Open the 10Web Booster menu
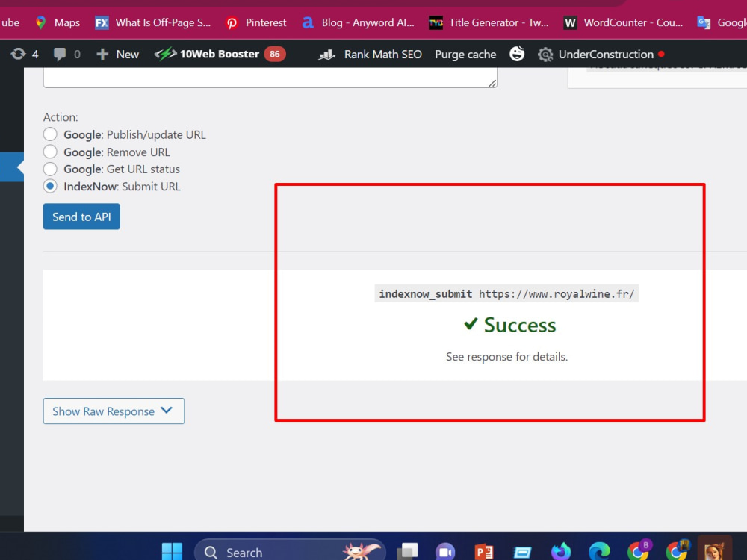The width and height of the screenshot is (747, 560). click(220, 54)
